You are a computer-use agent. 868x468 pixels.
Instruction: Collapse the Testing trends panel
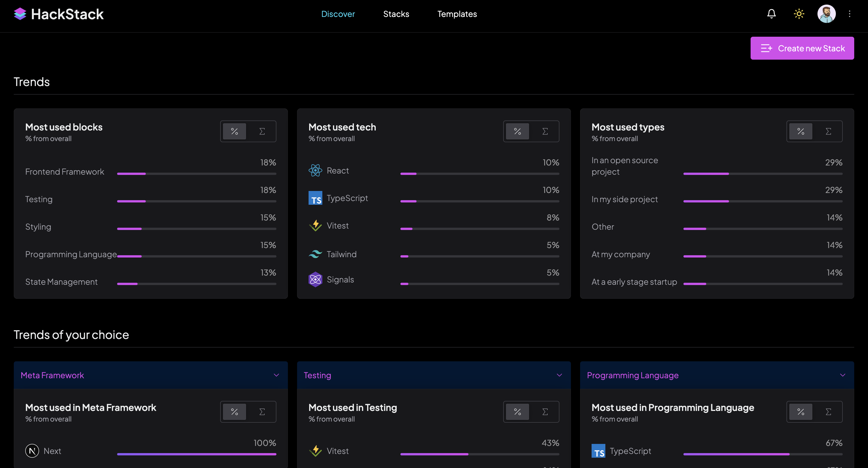[560, 375]
